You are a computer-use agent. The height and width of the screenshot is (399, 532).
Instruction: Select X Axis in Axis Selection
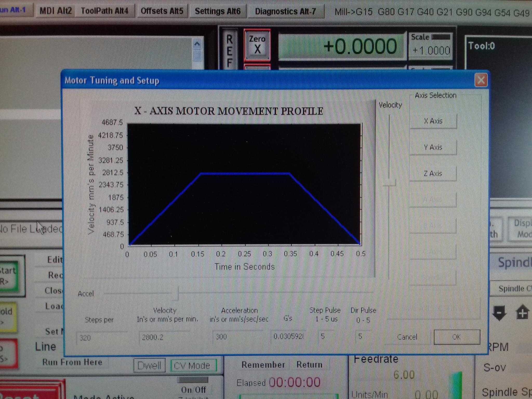tap(433, 121)
